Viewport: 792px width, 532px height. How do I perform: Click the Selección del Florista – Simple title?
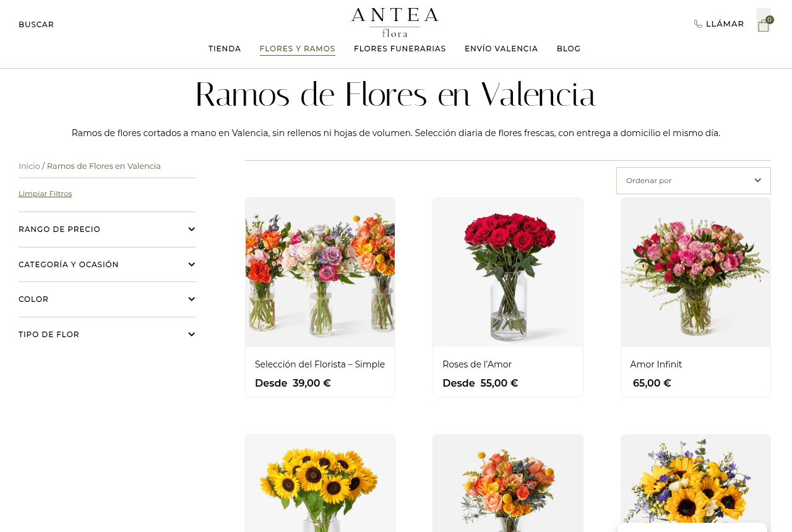coord(320,364)
